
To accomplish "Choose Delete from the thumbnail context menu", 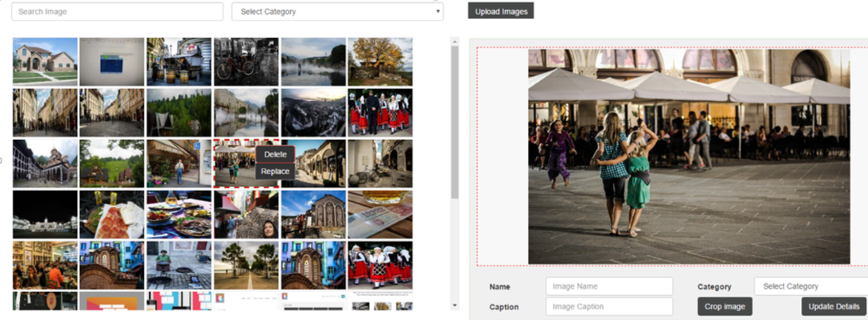I will [x=275, y=154].
